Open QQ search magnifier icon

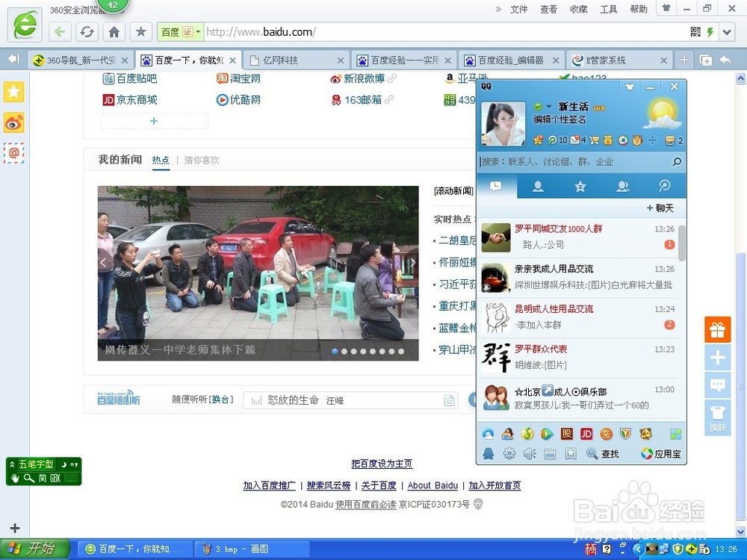(677, 162)
